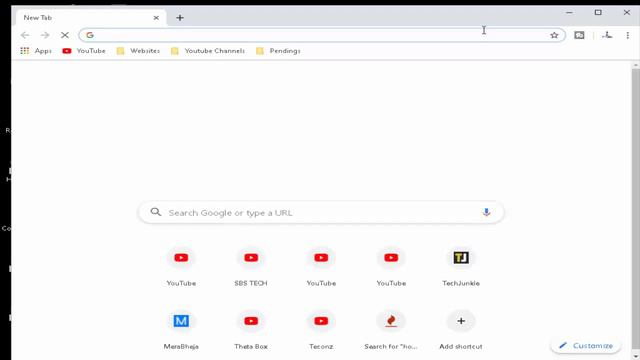Go forward using the forward arrow
This screenshot has width=640, height=360.
click(45, 35)
